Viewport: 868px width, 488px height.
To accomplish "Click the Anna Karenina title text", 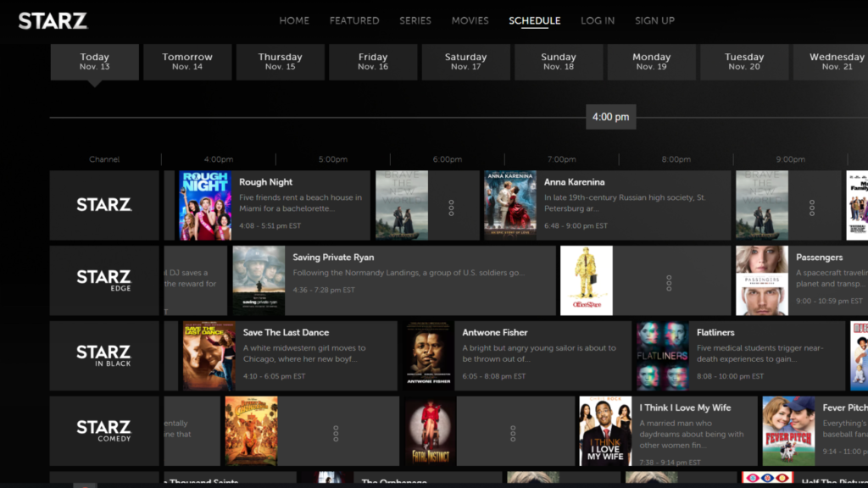I will coord(574,182).
